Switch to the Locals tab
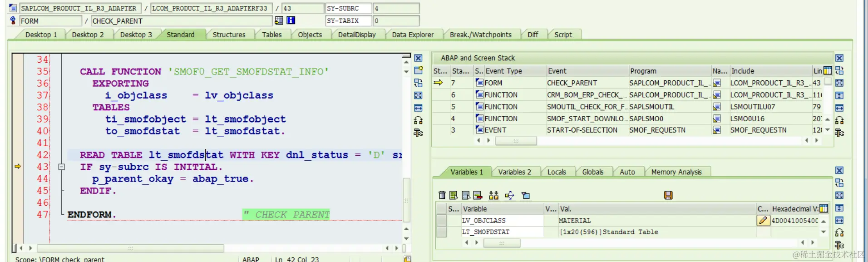The height and width of the screenshot is (262, 868). [557, 172]
